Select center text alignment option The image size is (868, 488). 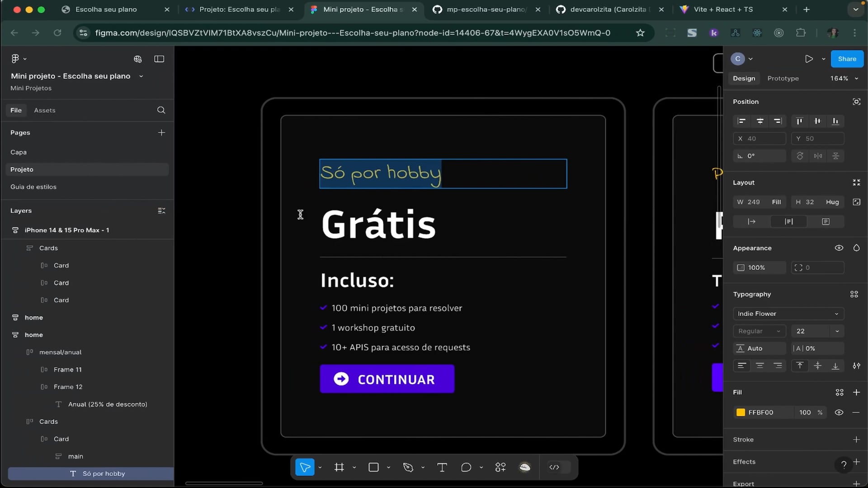[760, 366]
